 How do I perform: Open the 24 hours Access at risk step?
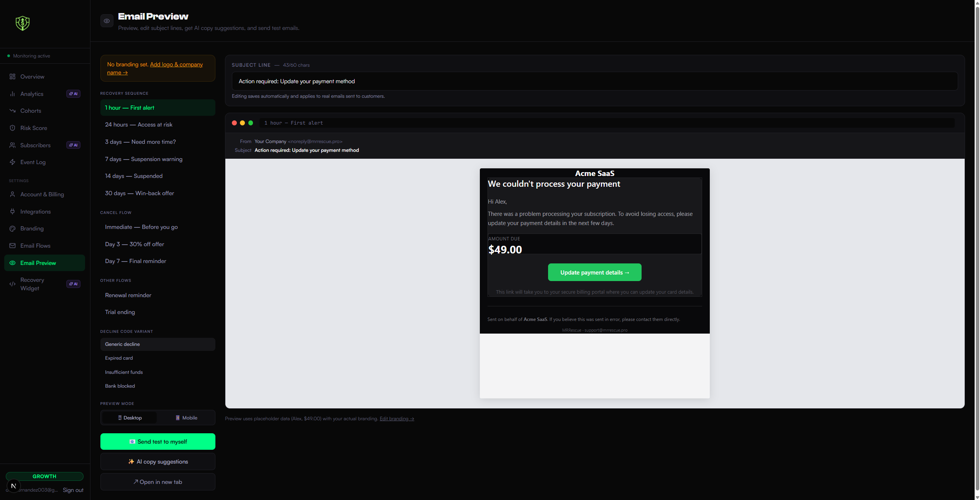[x=139, y=124]
